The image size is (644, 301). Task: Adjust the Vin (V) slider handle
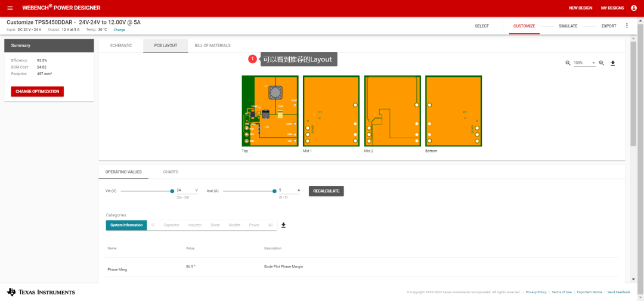click(x=172, y=191)
